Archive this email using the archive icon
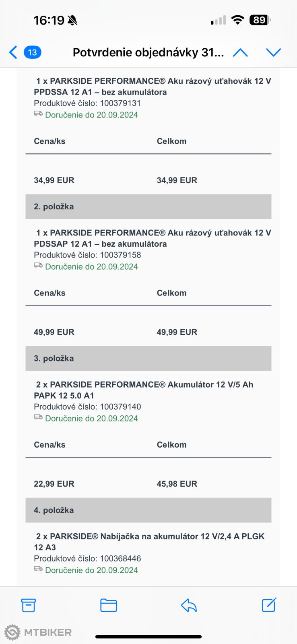This screenshot has height=644, width=297. [x=29, y=605]
